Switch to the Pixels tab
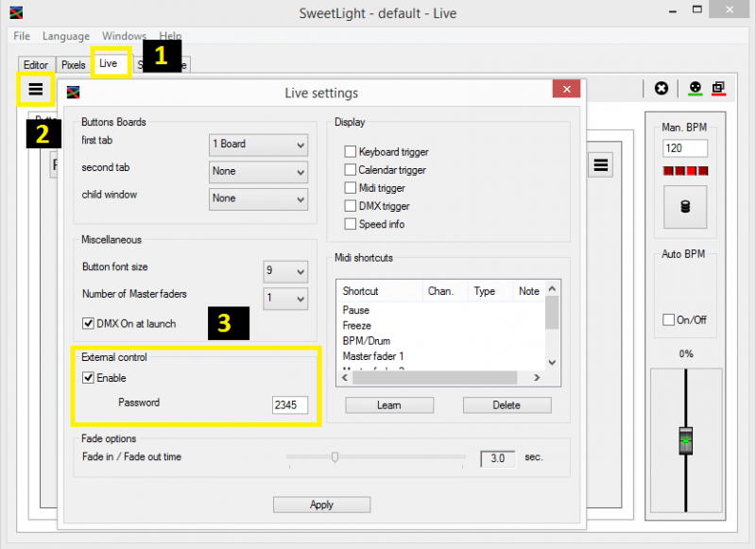The height and width of the screenshot is (549, 756). pyautogui.click(x=74, y=64)
